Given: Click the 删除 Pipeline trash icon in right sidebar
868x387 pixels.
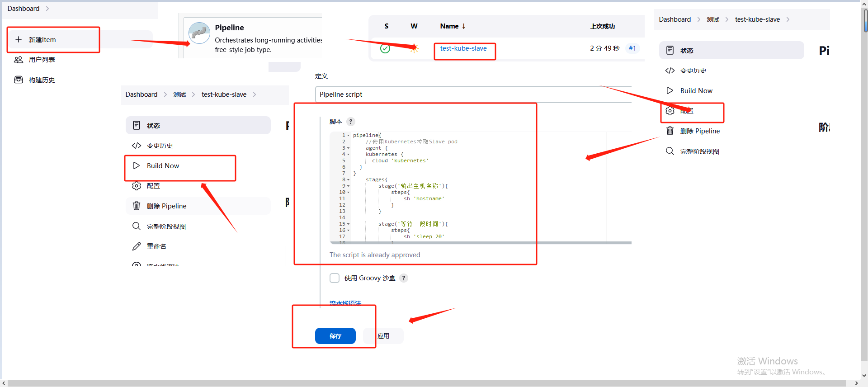Looking at the screenshot, I should point(670,131).
